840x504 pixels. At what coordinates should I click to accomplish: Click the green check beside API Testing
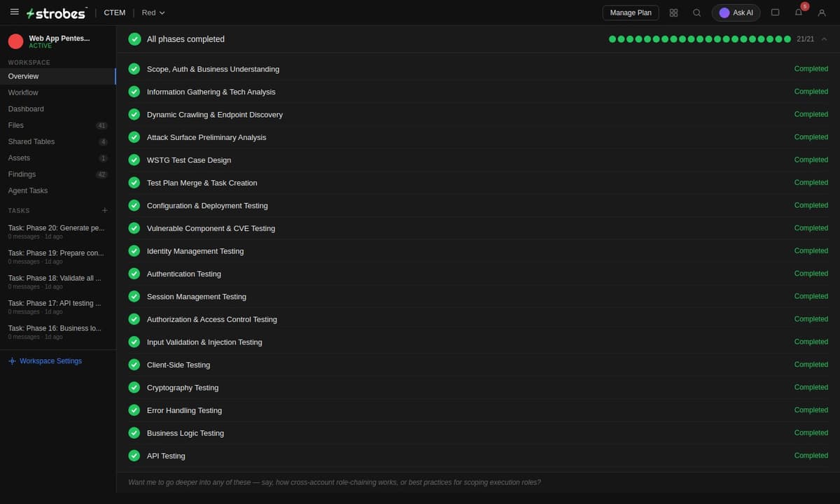point(134,456)
